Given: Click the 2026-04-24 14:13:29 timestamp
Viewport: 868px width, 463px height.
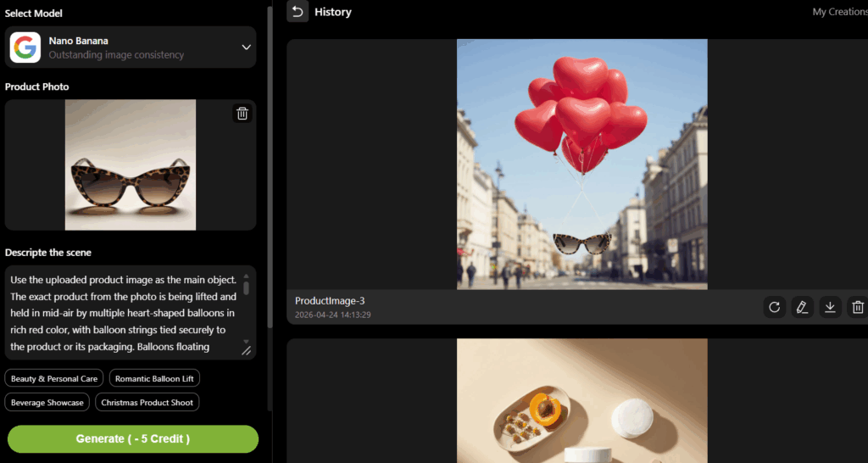Looking at the screenshot, I should coord(332,315).
